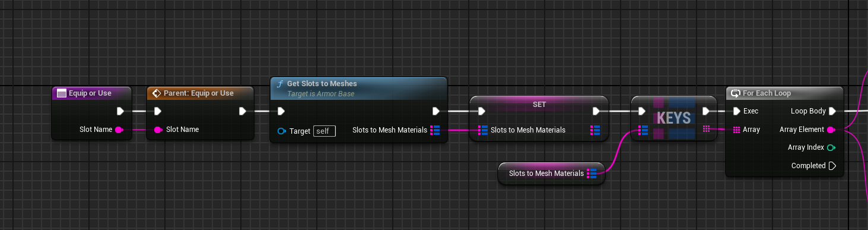
Task: Click the Slots to Mesh Materials input pin on SET node
Action: [482, 130]
